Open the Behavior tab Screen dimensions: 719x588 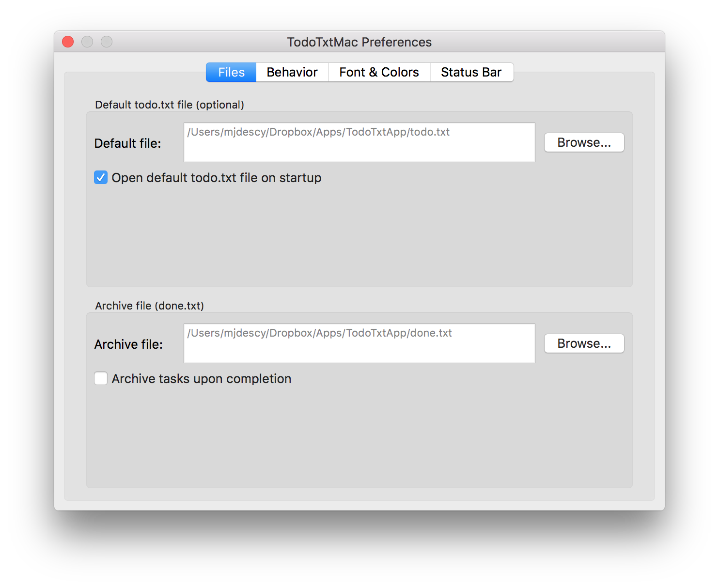[x=292, y=72]
